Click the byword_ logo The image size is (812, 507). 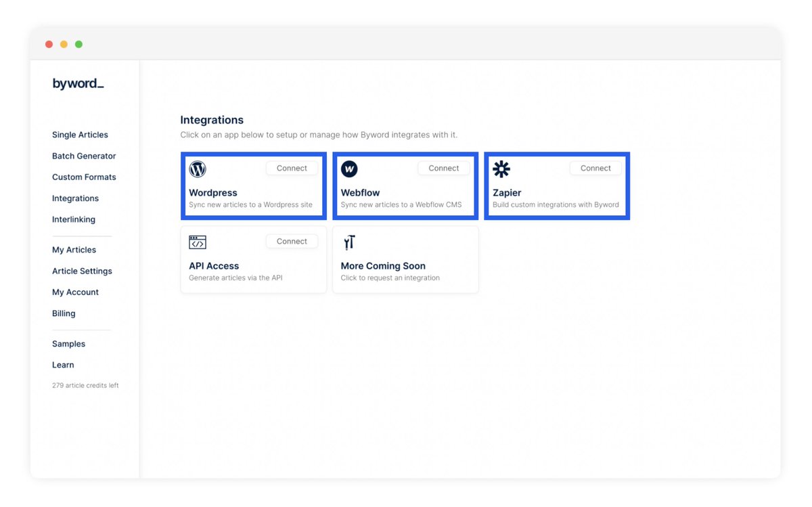point(78,84)
